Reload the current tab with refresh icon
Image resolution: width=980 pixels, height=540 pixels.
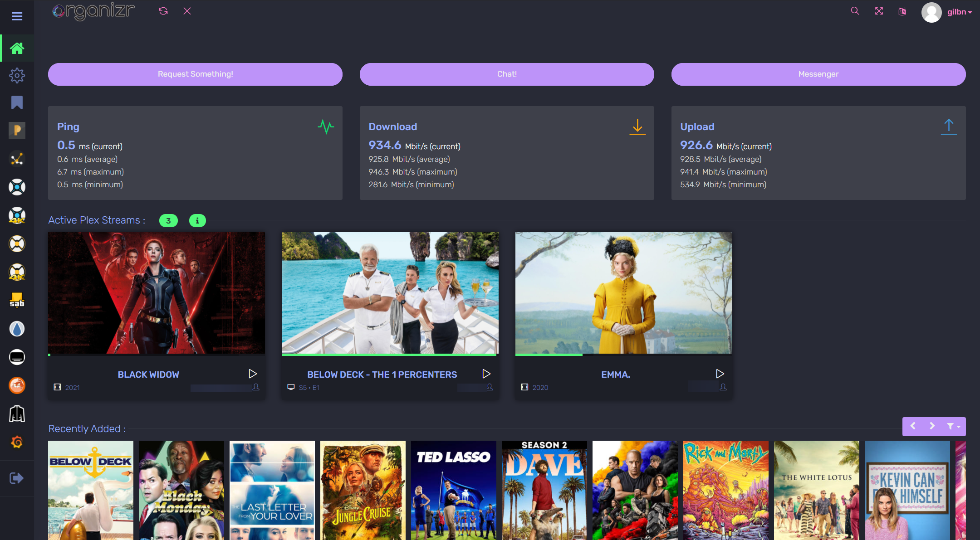coord(163,11)
